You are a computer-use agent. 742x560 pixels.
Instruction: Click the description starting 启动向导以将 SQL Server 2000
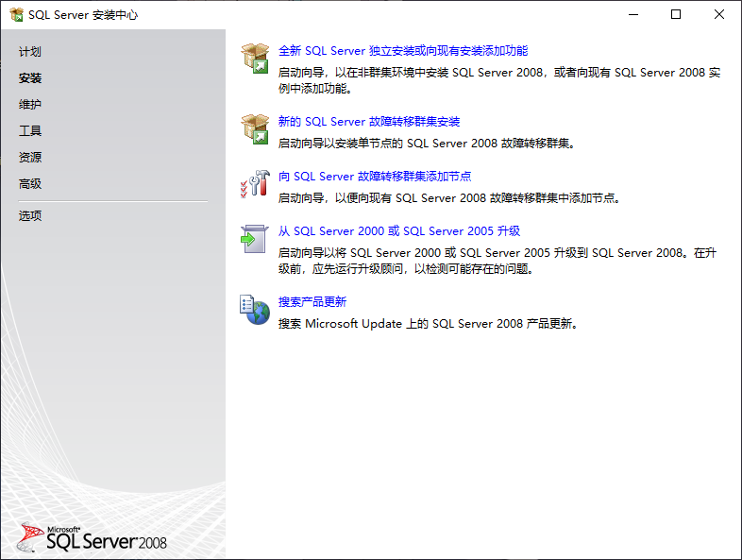(x=497, y=261)
